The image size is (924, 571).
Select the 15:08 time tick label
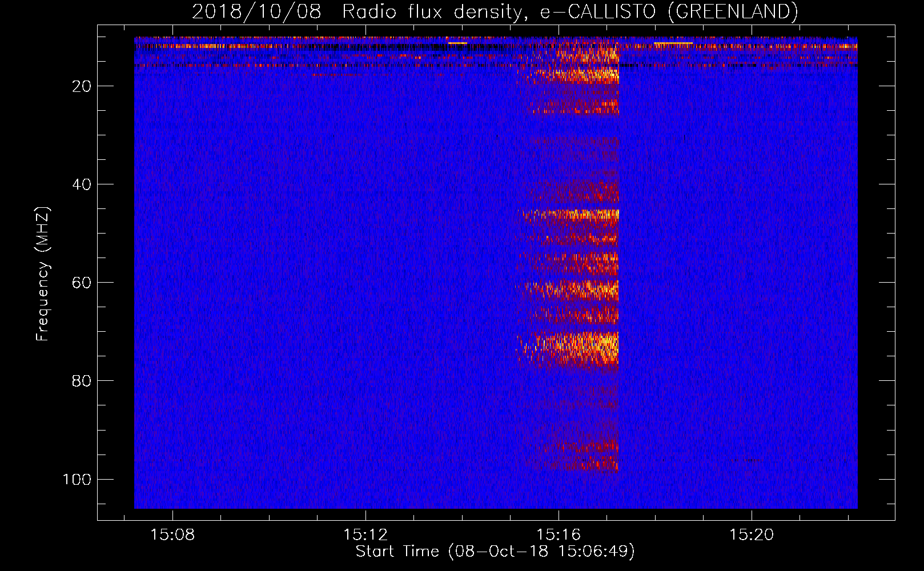[x=172, y=534]
